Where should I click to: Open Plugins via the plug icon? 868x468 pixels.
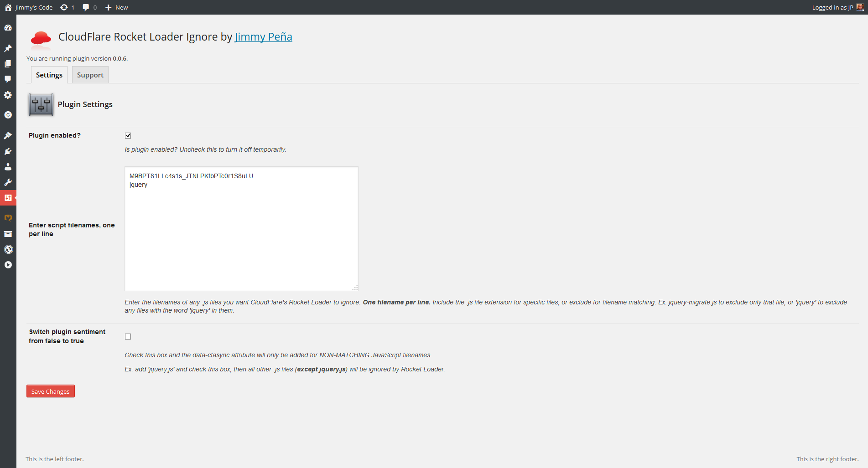click(x=8, y=151)
